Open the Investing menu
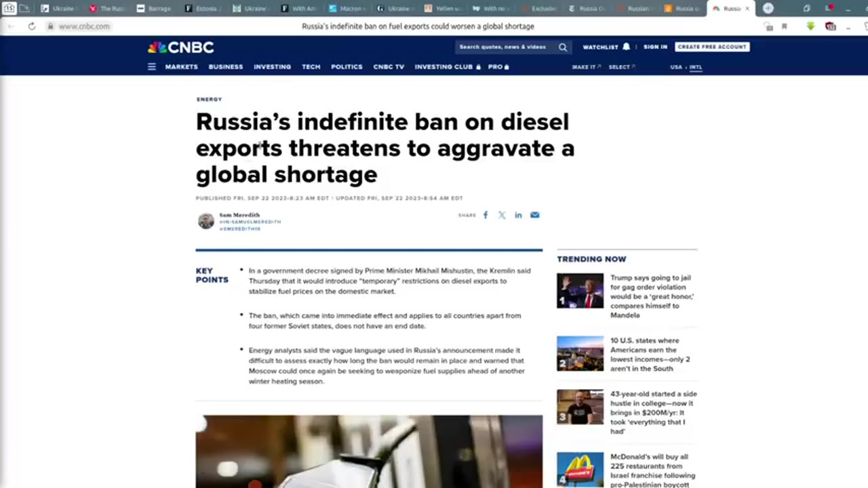The image size is (868, 488). [x=273, y=67]
